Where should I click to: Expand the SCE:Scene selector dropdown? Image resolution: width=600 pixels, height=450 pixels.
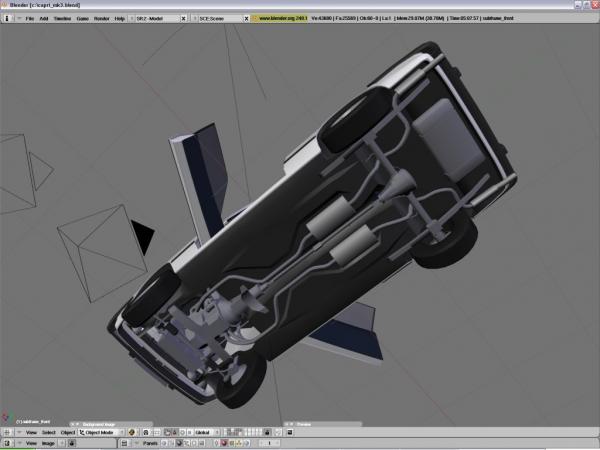pyautogui.click(x=216, y=18)
